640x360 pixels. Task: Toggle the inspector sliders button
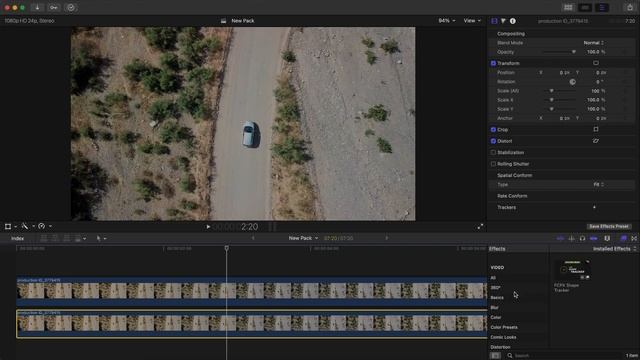click(x=602, y=7)
